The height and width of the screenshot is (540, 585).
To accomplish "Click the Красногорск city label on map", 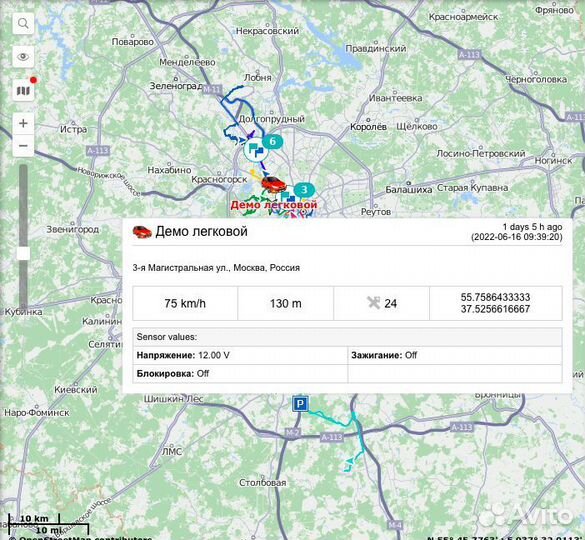I will point(219,180).
